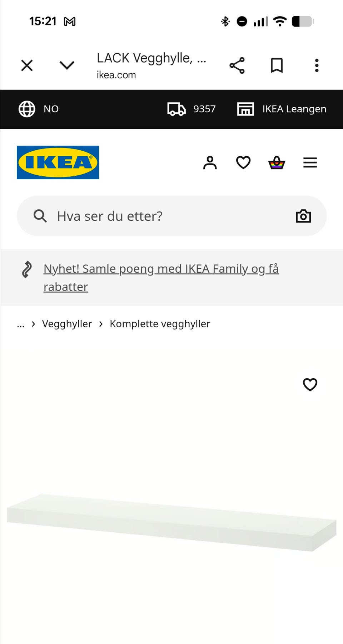Open the favorites heart in the header
Image resolution: width=343 pixels, height=644 pixels.
click(x=243, y=162)
